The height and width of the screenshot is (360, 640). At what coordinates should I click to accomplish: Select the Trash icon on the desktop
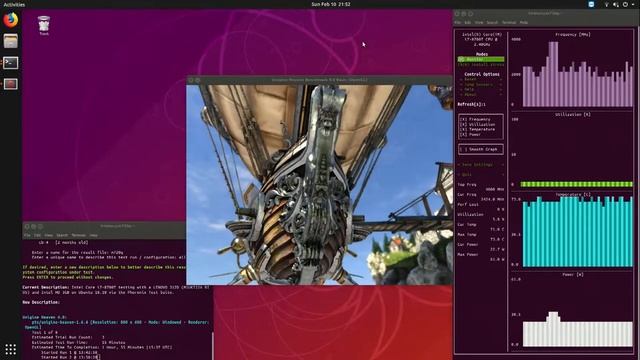[44, 25]
